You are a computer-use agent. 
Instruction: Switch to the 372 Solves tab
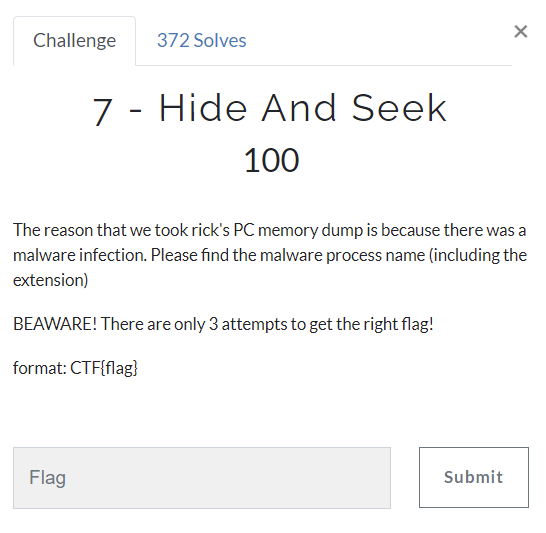coord(201,40)
